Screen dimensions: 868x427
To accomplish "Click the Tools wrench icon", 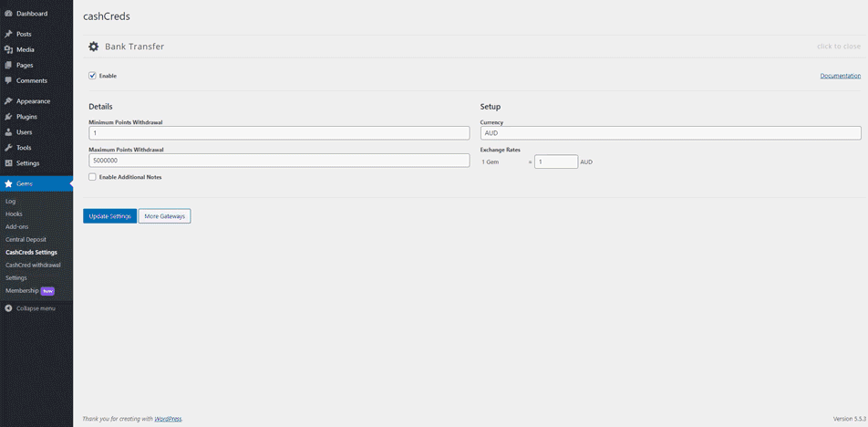I will point(8,148).
